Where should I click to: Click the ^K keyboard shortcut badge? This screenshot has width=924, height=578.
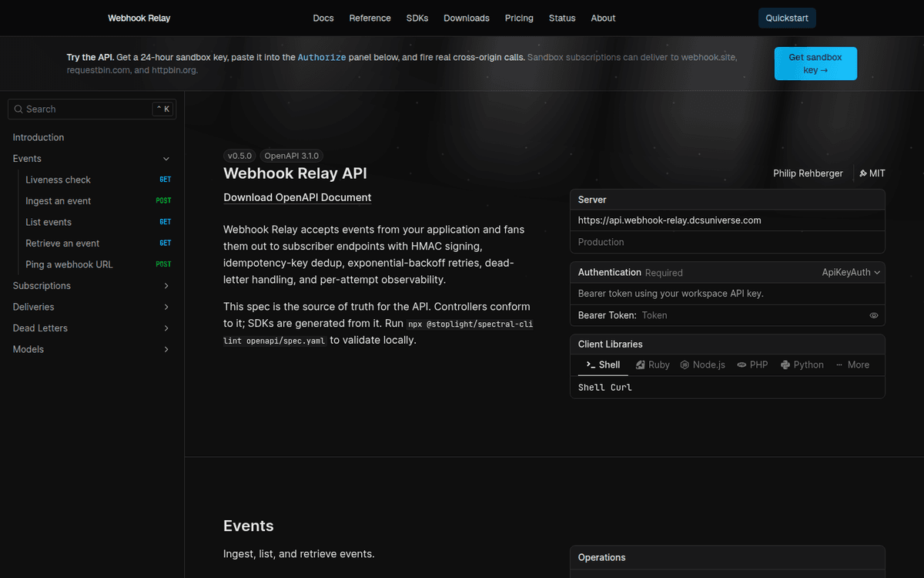[162, 109]
